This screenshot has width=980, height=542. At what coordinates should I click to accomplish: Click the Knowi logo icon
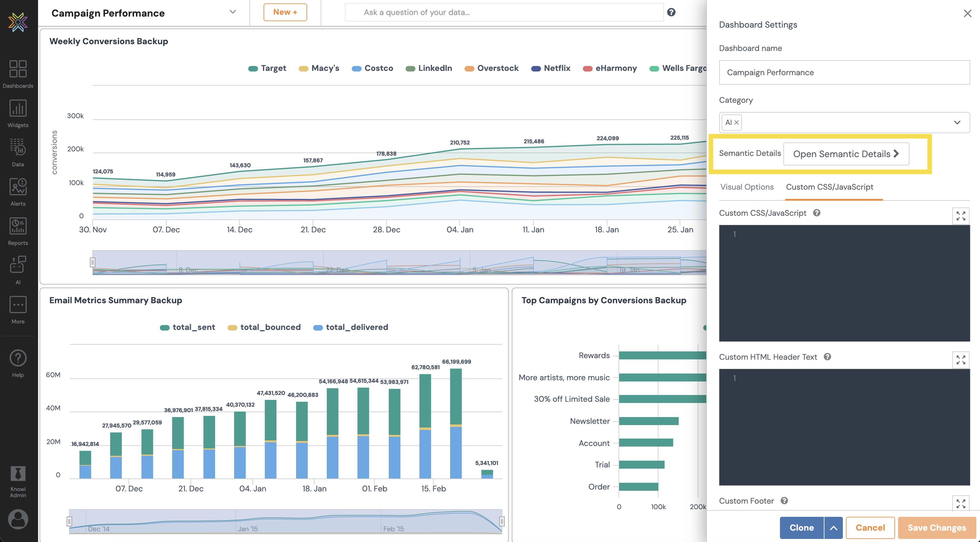(18, 22)
